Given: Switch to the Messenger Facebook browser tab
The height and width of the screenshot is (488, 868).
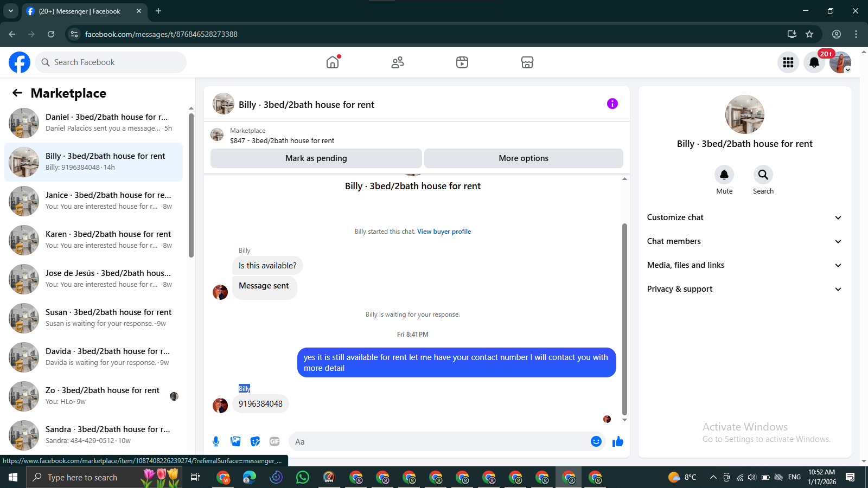Looking at the screenshot, I should pyautogui.click(x=84, y=11).
